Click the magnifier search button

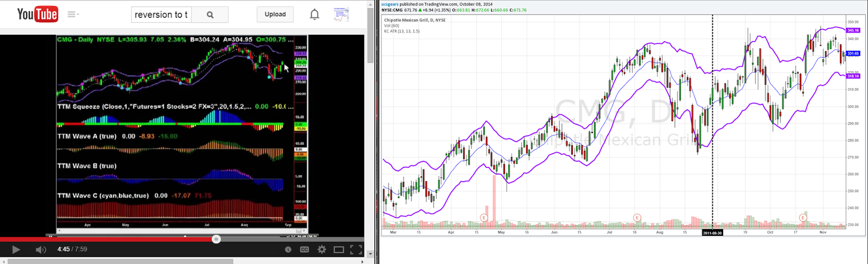(x=210, y=15)
